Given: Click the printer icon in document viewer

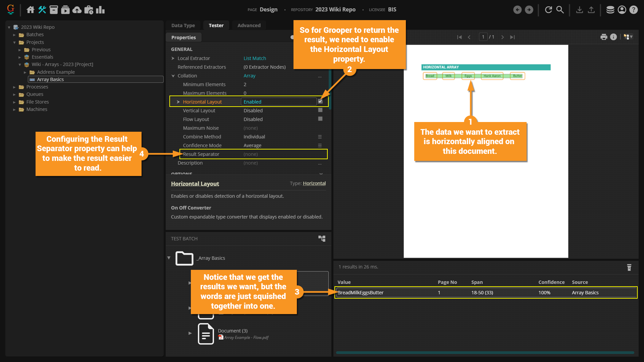Looking at the screenshot, I should [604, 37].
